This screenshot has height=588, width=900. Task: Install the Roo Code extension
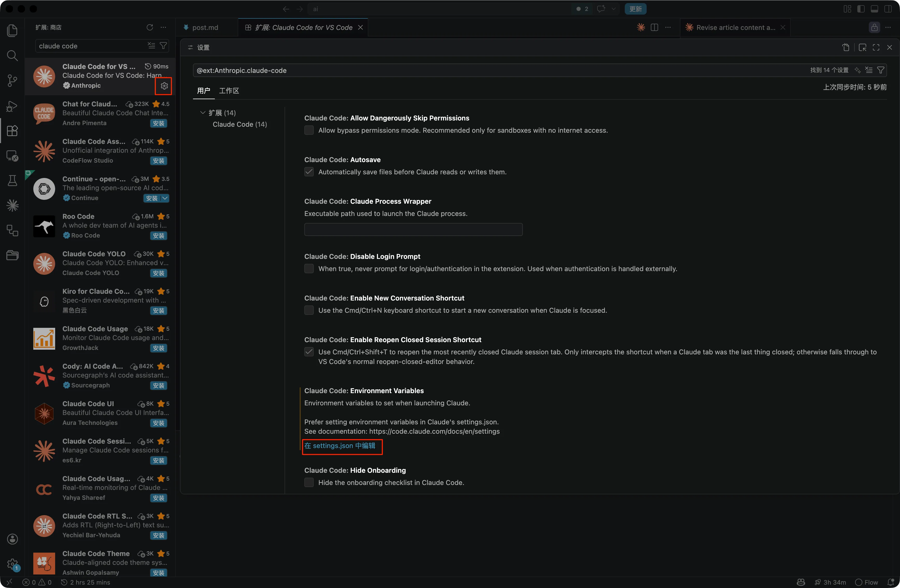(x=158, y=235)
